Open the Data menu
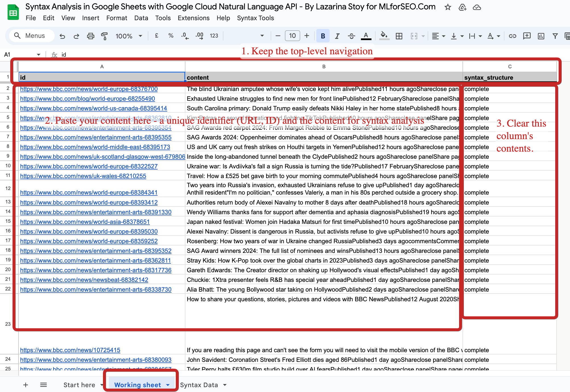The width and height of the screenshot is (570, 392). coord(141,18)
